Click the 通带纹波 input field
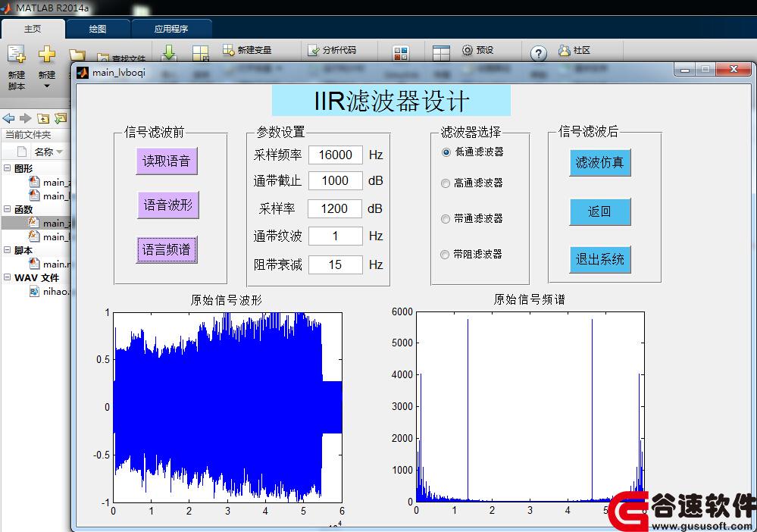The width and height of the screenshot is (757, 532). (x=336, y=236)
